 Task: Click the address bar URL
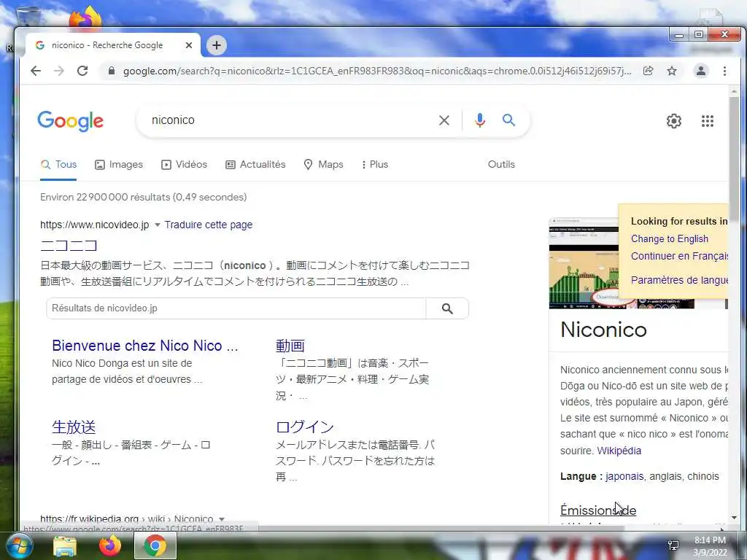click(376, 71)
